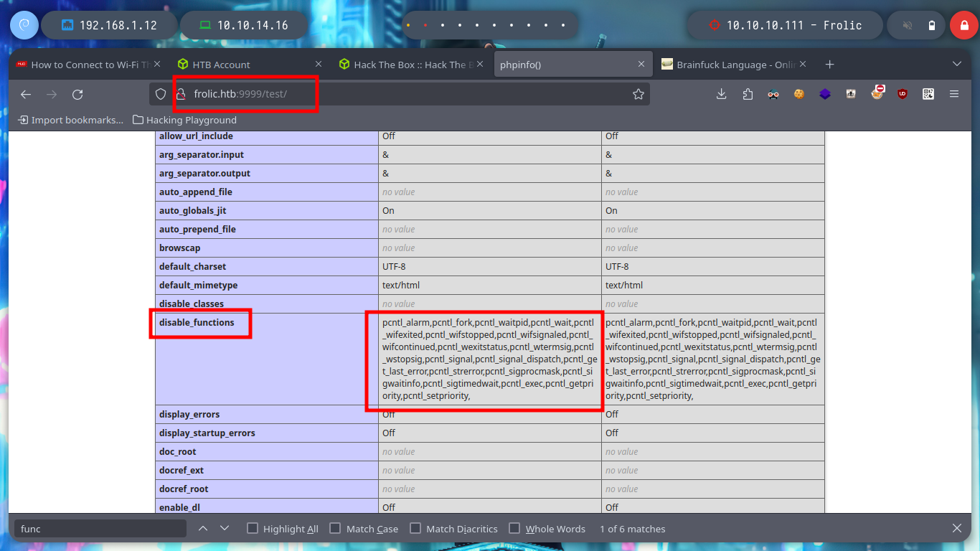Open the cookie editor extension icon
Viewport: 980px width, 551px height.
(x=799, y=94)
